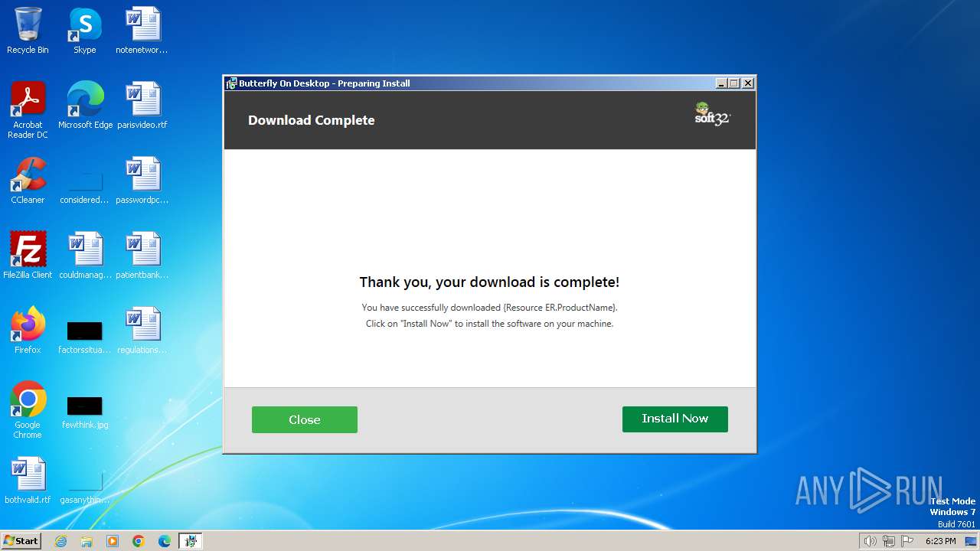Click "Thank you, your download is complete!" heading
Viewport: 980px width, 551px height.
[489, 282]
